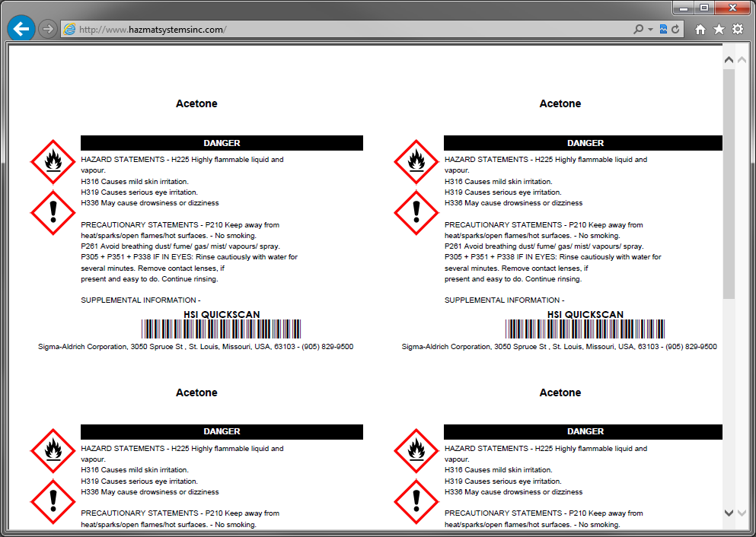
Task: Click the HSI Quickscan barcode on upper-right label
Action: point(585,329)
